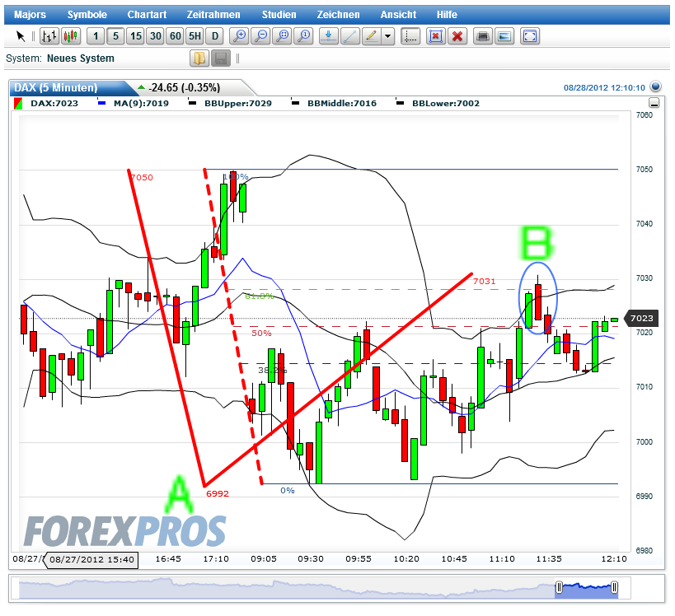
Task: Select the candlestick chart type icon
Action: (69, 36)
